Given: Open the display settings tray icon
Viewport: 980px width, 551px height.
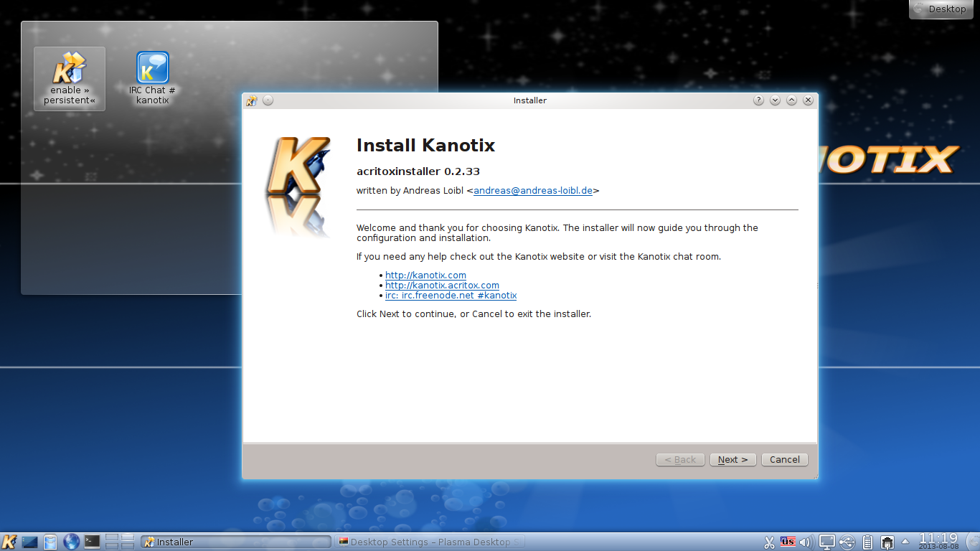Looking at the screenshot, I should click(x=826, y=542).
